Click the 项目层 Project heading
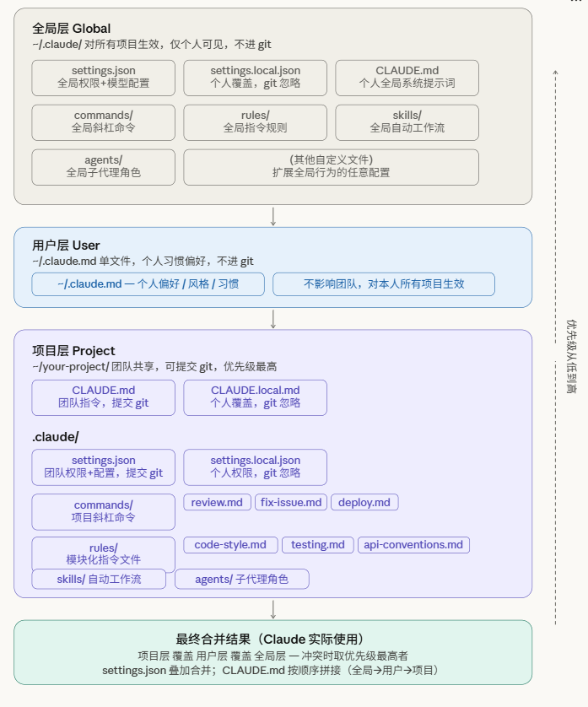Image resolution: width=588 pixels, height=707 pixels. (73, 351)
